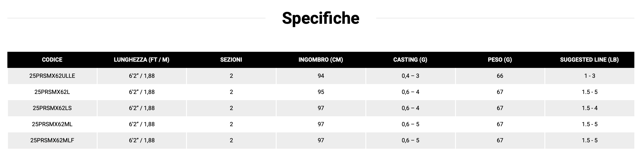Select product code 25PRSMX62ULLE
This screenshot has width=644, height=159.
coord(52,76)
